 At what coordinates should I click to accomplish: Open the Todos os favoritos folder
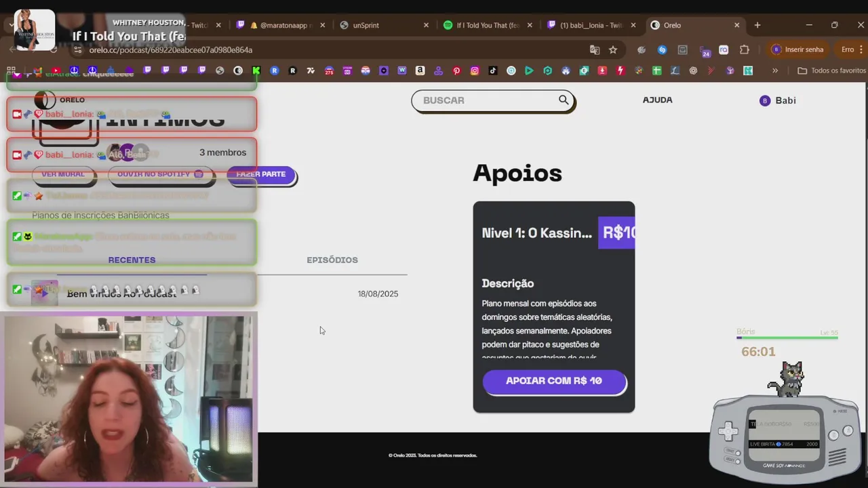tap(831, 70)
